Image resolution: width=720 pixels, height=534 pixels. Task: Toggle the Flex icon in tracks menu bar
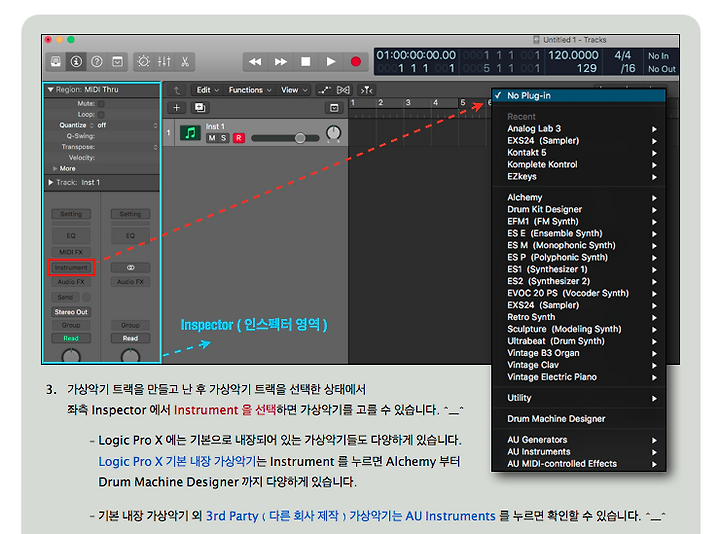343,90
